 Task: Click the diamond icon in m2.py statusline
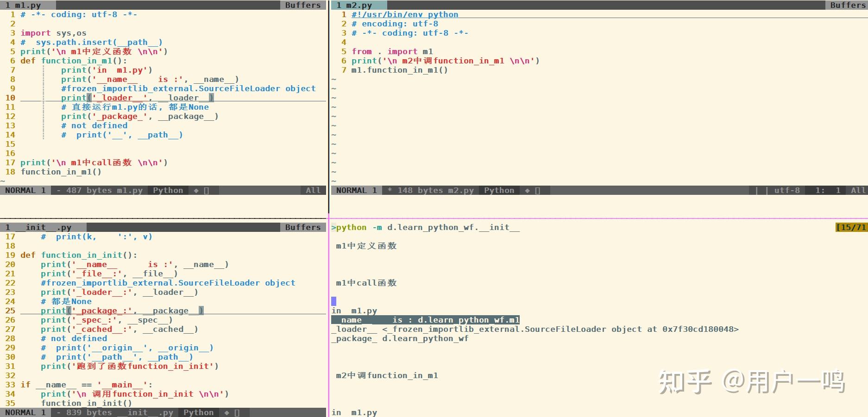click(x=527, y=190)
